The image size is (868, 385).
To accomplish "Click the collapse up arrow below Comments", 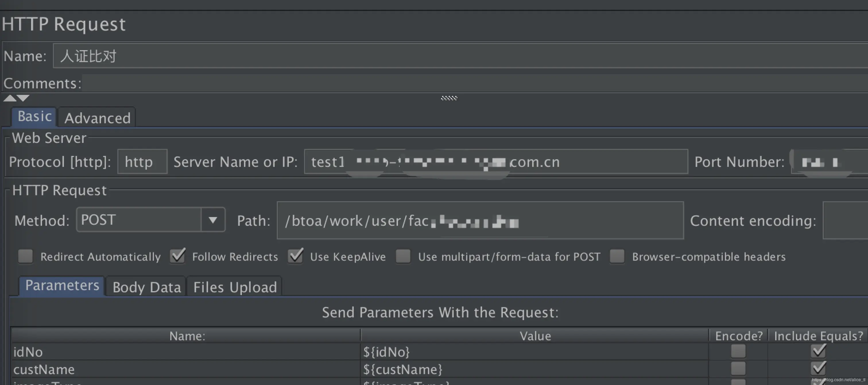I will [10, 98].
